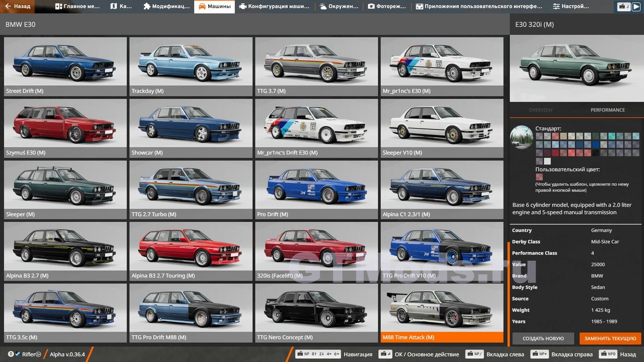Select the pink custom color swatch
The height and width of the screenshot is (362, 644).
539,178
